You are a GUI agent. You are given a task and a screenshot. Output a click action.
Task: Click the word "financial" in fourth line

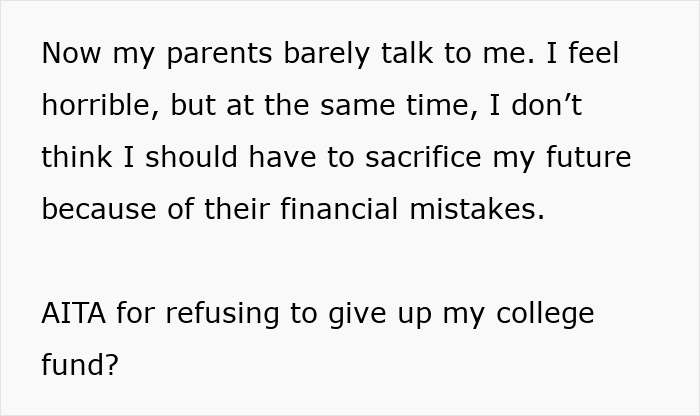click(x=339, y=209)
